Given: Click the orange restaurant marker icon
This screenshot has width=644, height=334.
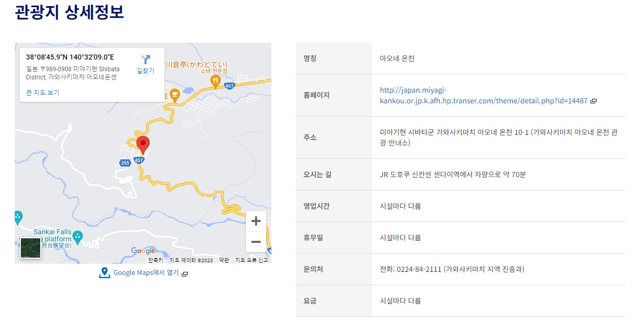Looking at the screenshot, I should click(x=215, y=81).
